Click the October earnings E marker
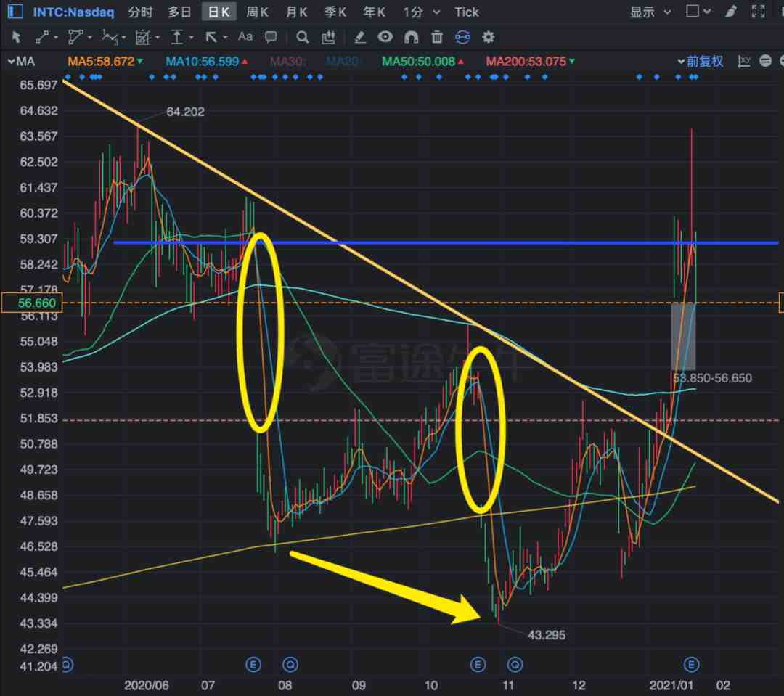Image resolution: width=784 pixels, height=696 pixels. [478, 665]
